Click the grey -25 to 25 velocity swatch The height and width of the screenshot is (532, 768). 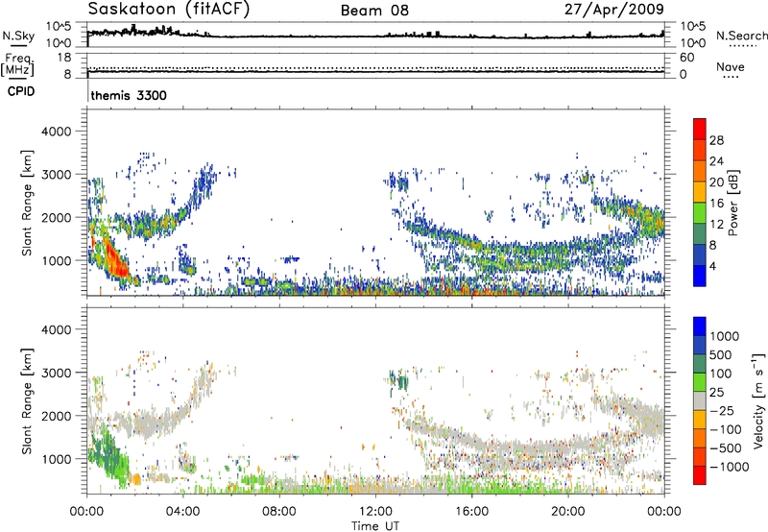click(x=700, y=400)
